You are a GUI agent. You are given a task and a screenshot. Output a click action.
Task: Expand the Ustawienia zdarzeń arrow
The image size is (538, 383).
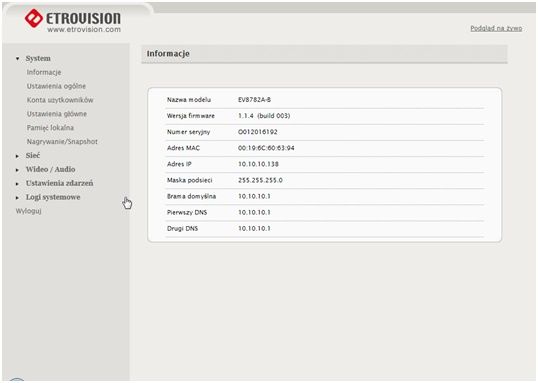coord(17,184)
